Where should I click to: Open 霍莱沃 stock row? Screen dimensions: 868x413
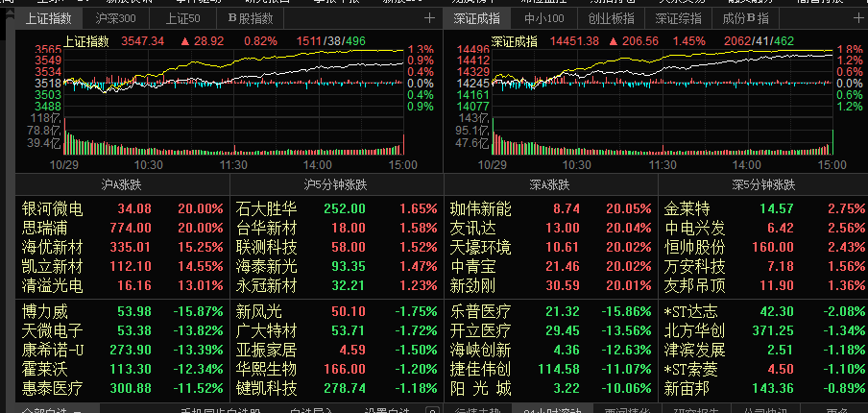[x=122, y=369]
